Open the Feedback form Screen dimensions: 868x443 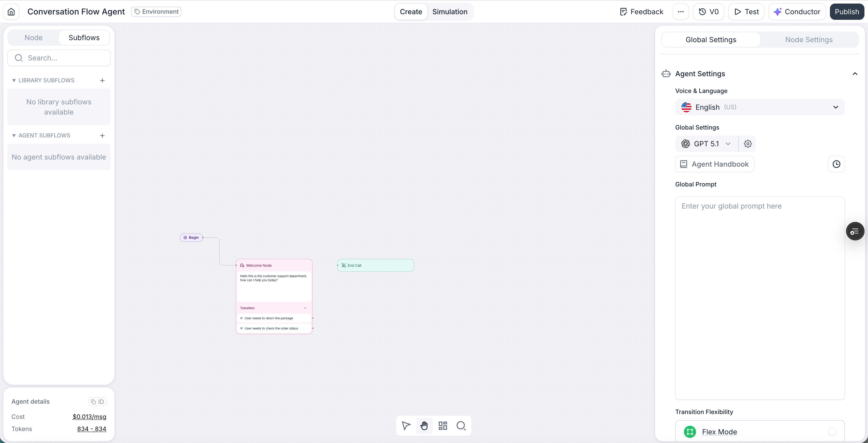pyautogui.click(x=641, y=12)
